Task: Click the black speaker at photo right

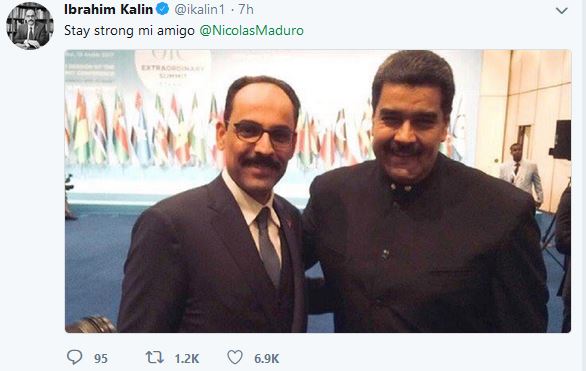Action: tap(560, 140)
